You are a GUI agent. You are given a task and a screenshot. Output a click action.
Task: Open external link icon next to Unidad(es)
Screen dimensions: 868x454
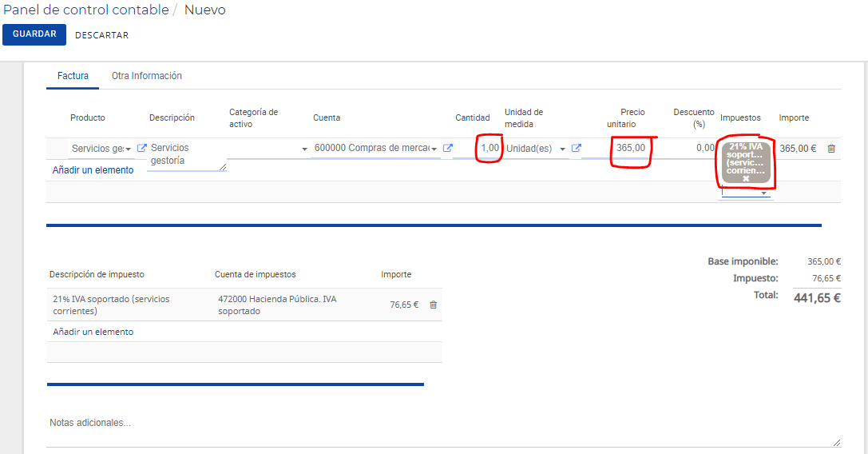[577, 148]
